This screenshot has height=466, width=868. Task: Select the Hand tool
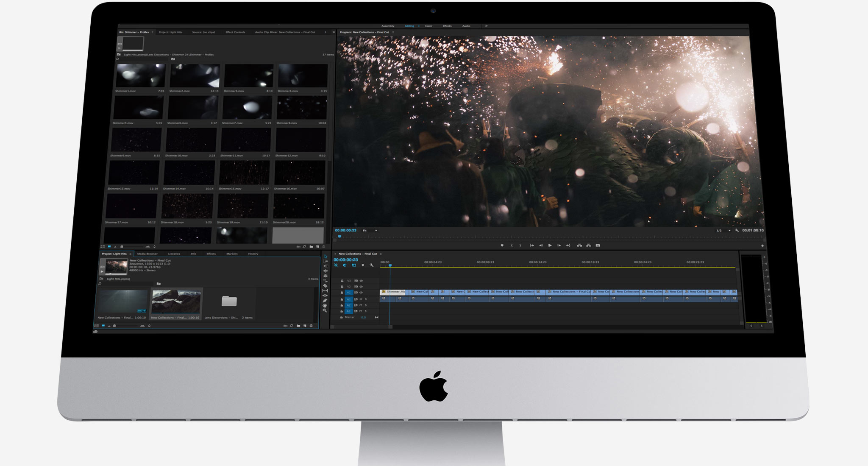pos(325,306)
